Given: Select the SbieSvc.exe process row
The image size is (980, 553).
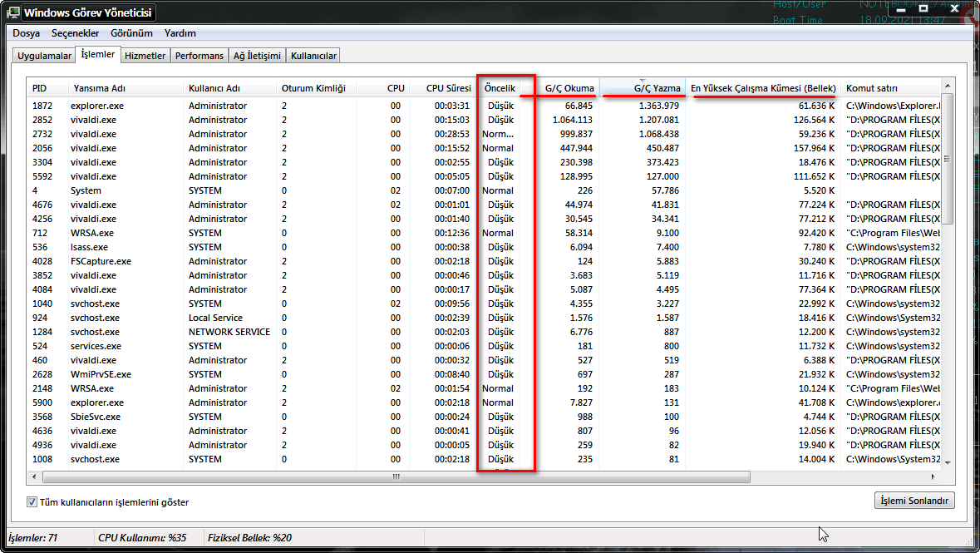Looking at the screenshot, I should click(x=484, y=417).
